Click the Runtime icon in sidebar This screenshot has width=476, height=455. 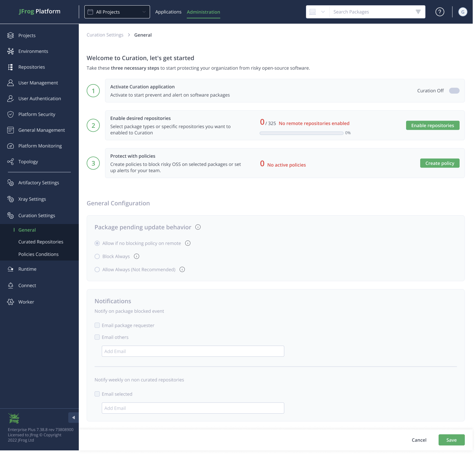[11, 269]
